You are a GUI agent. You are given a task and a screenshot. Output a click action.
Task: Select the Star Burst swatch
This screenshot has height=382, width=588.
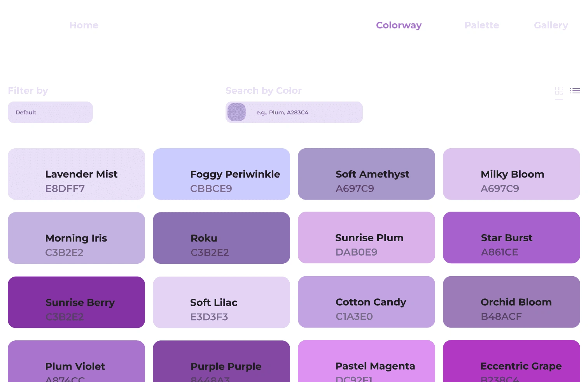511,237
